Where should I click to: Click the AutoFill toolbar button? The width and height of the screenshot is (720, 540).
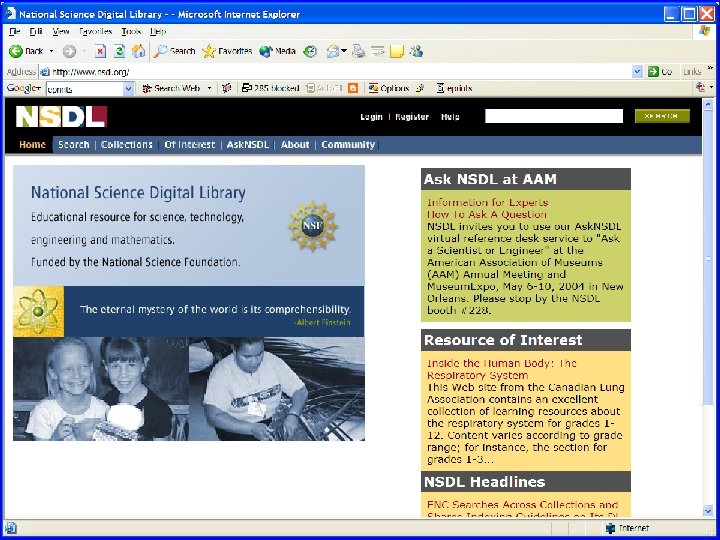pos(324,88)
